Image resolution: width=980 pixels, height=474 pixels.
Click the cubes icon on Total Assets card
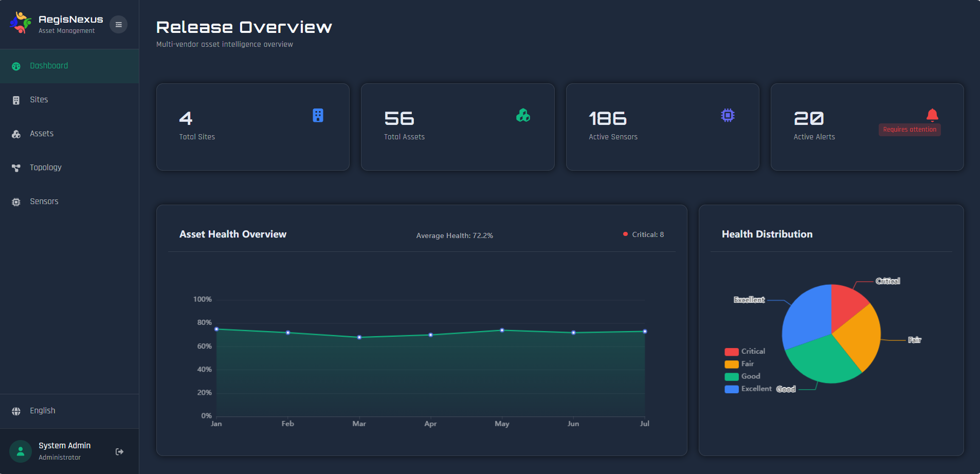coord(523,116)
